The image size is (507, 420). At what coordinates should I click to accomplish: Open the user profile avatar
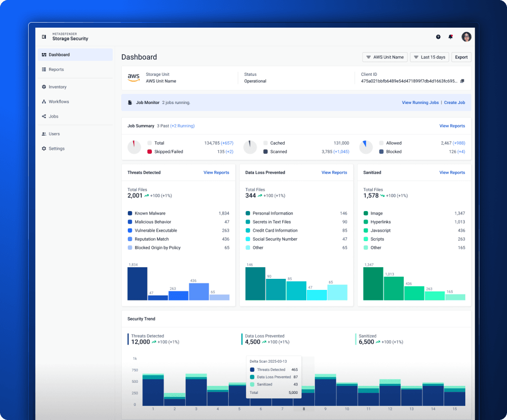(466, 37)
